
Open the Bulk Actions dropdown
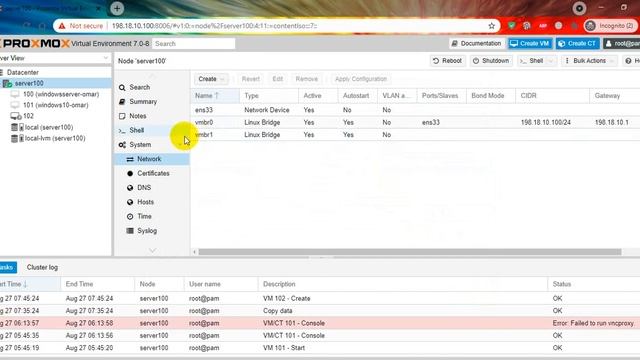tap(588, 61)
